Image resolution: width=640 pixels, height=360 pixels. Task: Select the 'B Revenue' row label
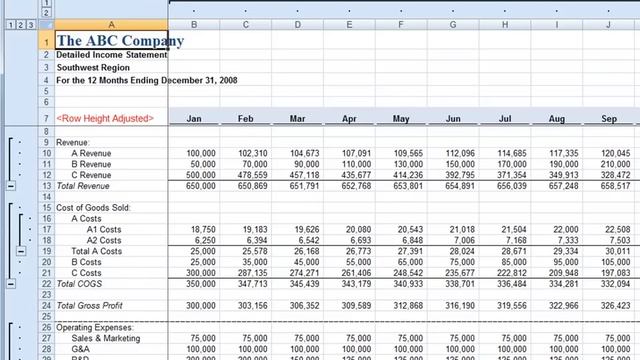coord(111,164)
